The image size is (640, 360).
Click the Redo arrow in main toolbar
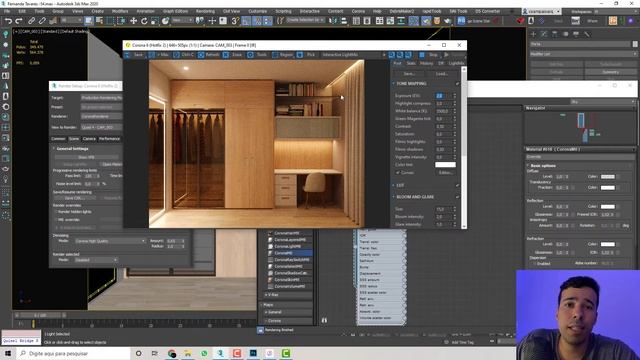point(19,20)
